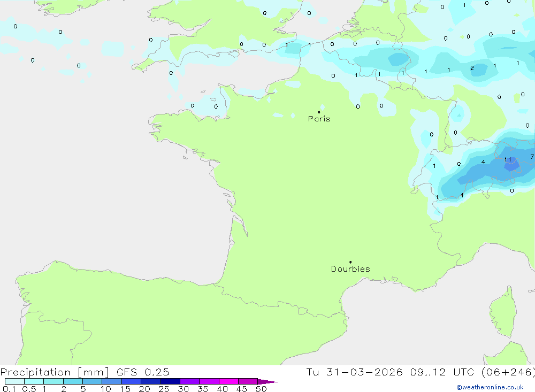
Task: Select the 15 mm legend color swatch
Action: click(132, 381)
